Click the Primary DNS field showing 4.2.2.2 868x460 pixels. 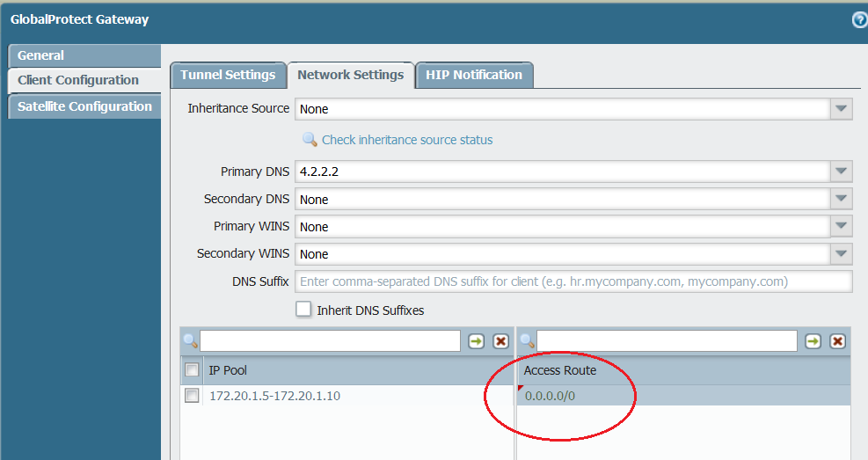pos(563,171)
